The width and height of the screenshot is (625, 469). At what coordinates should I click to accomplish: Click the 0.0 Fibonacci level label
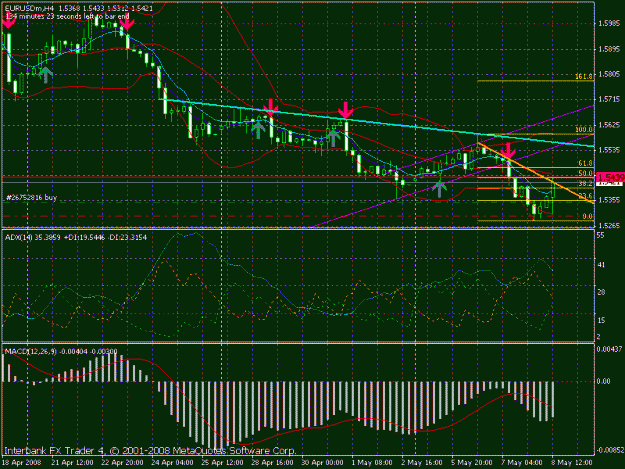coord(588,216)
